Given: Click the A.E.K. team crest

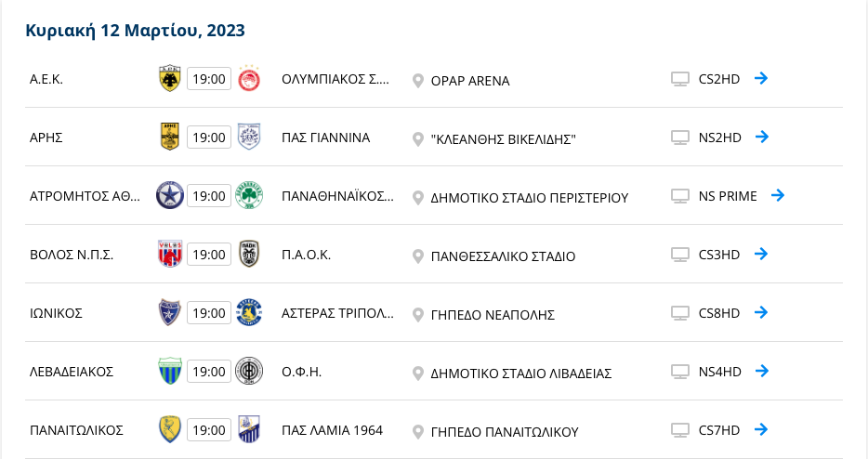Looking at the screenshot, I should coord(170,79).
